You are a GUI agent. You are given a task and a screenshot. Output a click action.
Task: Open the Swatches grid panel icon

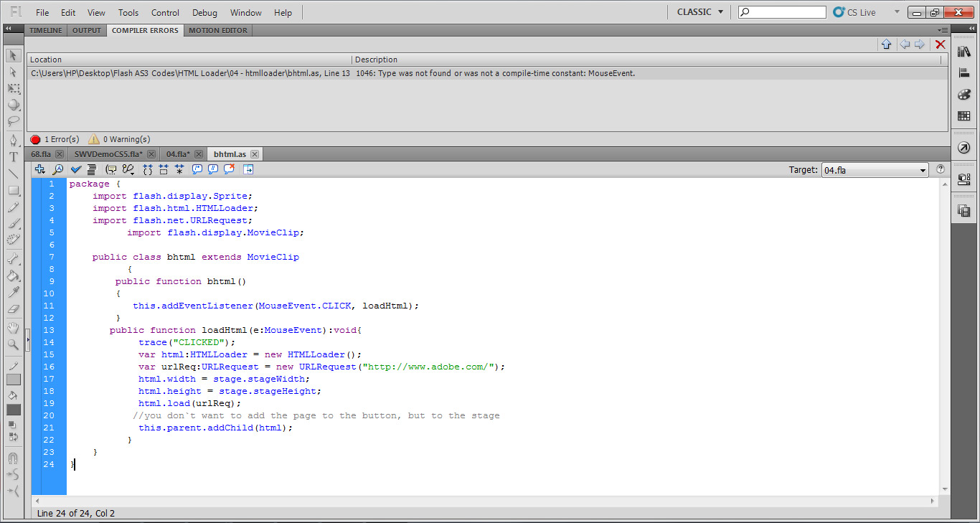pos(963,116)
